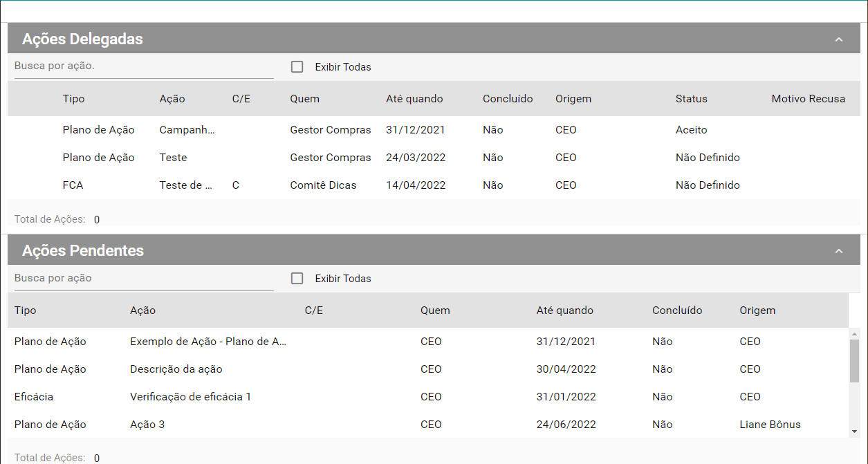The image size is (868, 464).
Task: Open the 'Descrição da ação' pending row
Action: [x=176, y=369]
